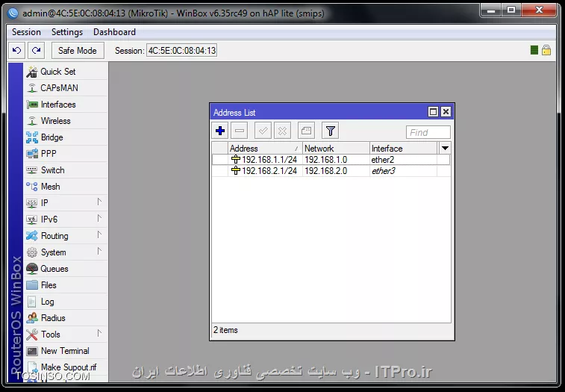Open Wireless in the sidebar

coord(66,121)
